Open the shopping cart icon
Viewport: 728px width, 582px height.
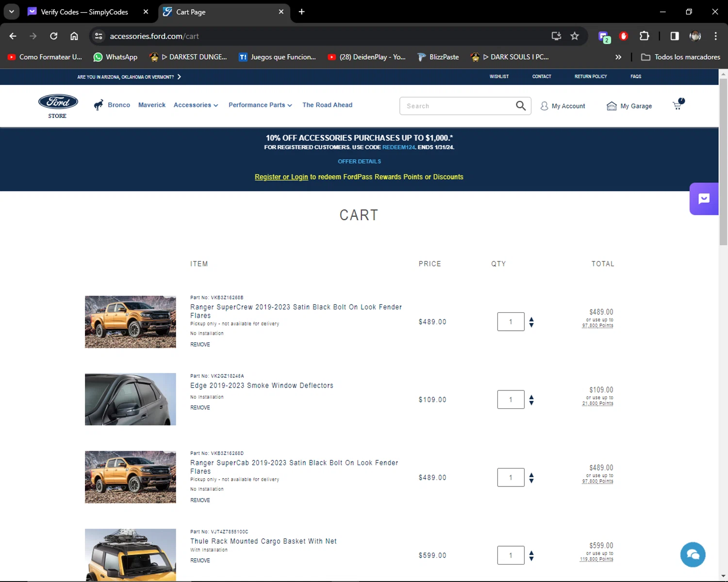click(x=678, y=104)
